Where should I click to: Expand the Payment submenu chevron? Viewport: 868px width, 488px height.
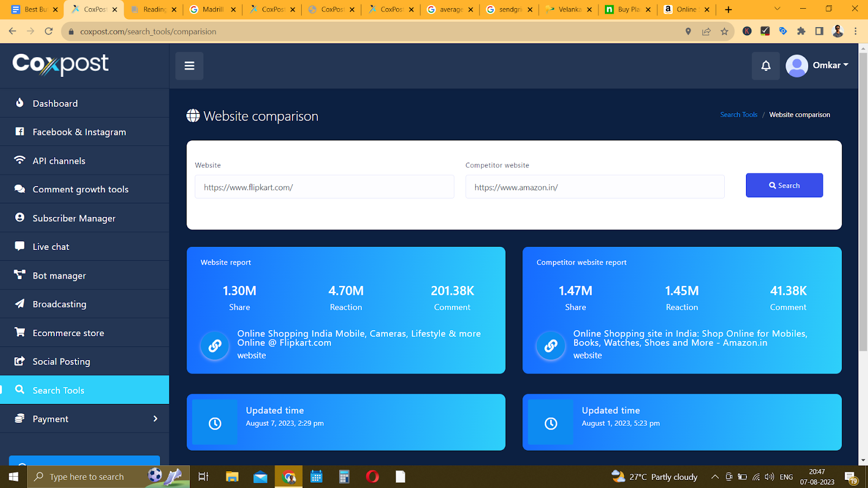(156, 419)
